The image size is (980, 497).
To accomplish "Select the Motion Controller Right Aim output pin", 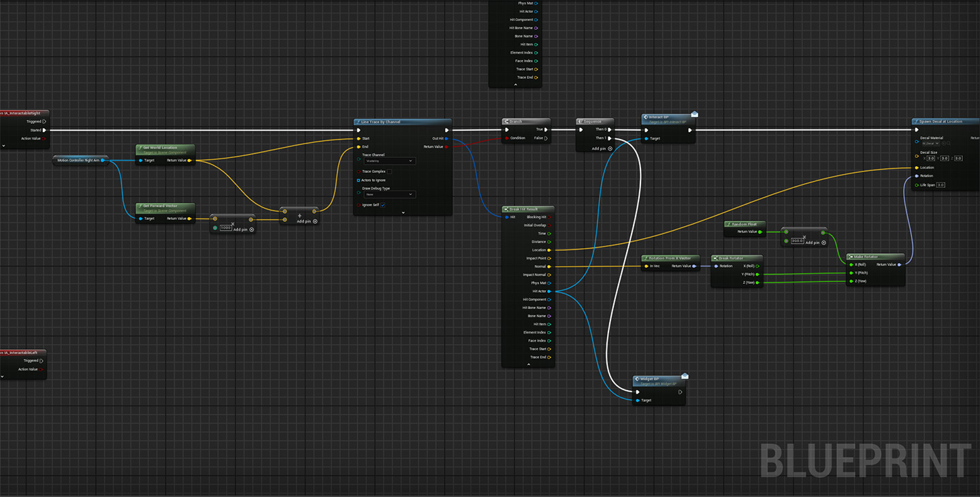I will point(103,161).
